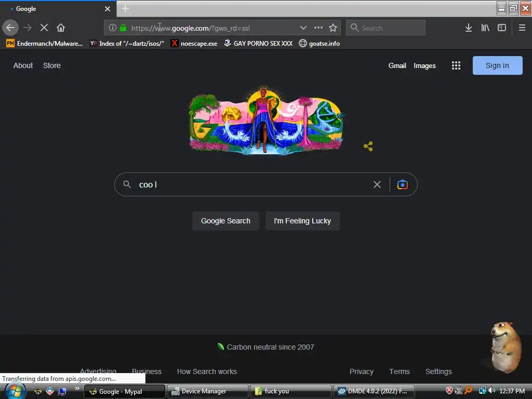Open the noescape.exe bookmark
Image resolution: width=532 pixels, height=399 pixels.
click(194, 44)
